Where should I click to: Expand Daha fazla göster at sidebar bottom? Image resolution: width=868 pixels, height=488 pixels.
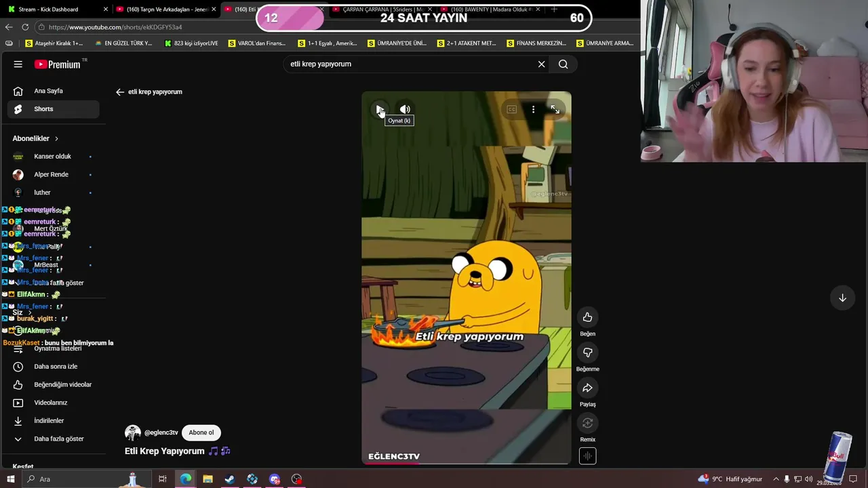pyautogui.click(x=53, y=439)
